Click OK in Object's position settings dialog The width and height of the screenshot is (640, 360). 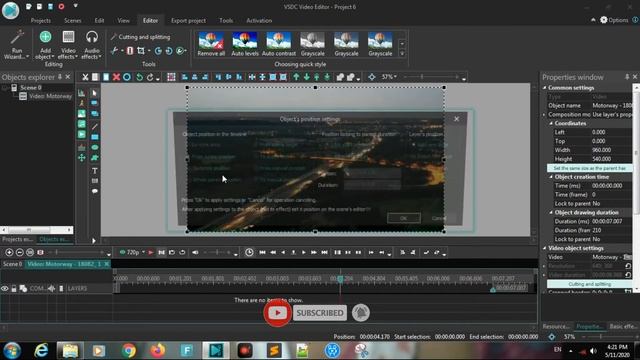403,218
